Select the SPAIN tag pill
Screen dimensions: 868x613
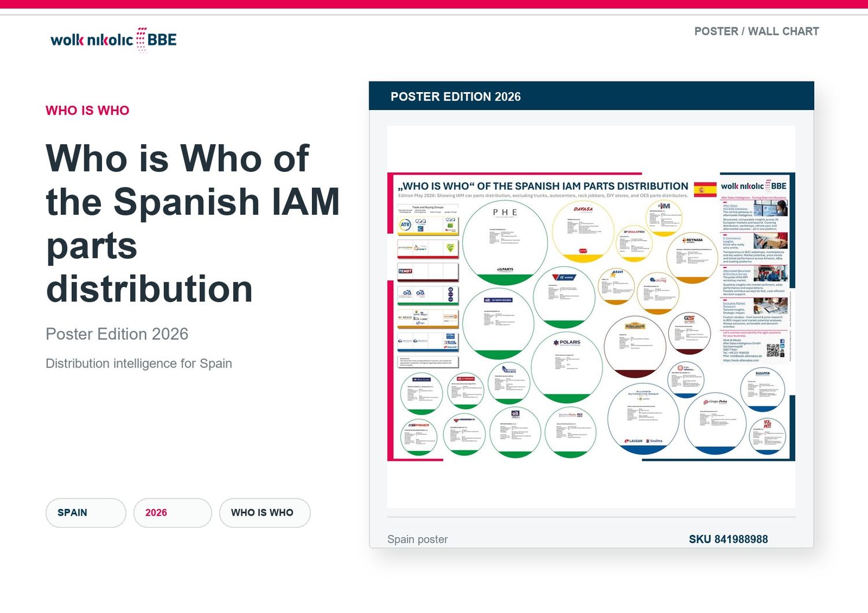[x=86, y=513]
